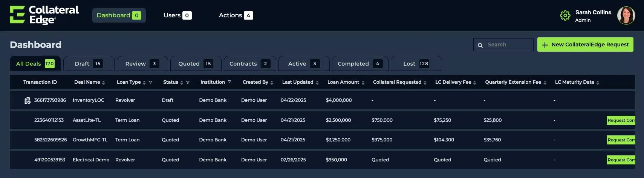The width and height of the screenshot is (644, 178).
Task: Select transaction 582522609526
Action: [50, 140]
